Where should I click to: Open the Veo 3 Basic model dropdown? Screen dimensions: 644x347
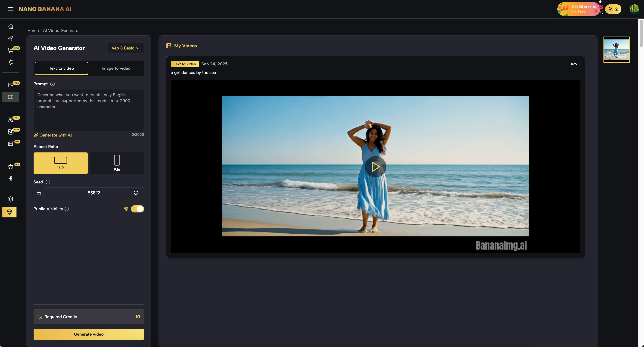[126, 48]
